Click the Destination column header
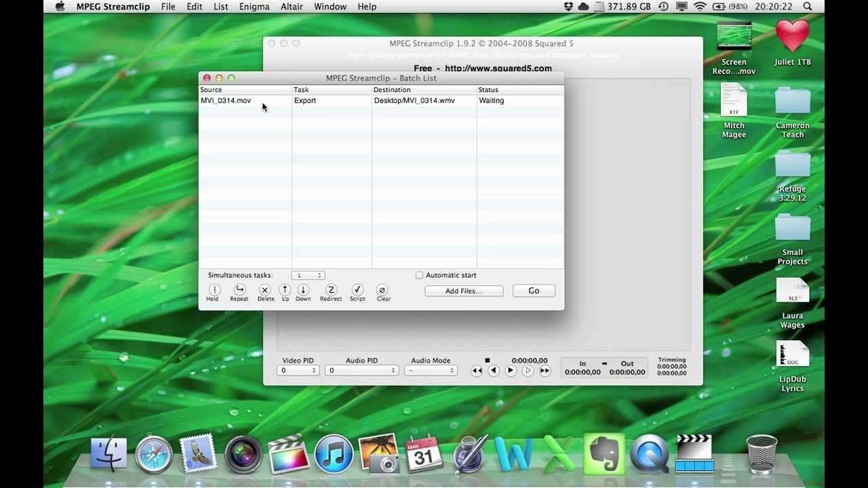Image resolution: width=868 pixels, height=488 pixels. point(425,89)
